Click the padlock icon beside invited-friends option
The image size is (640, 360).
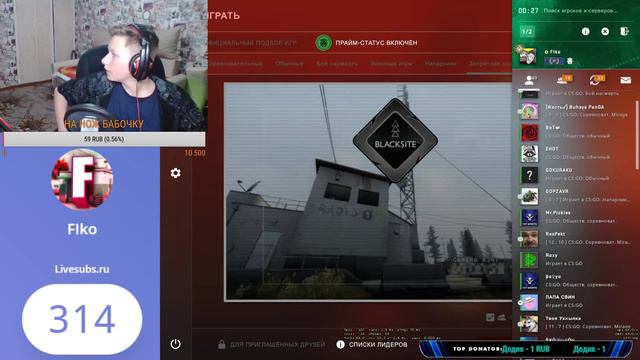click(222, 344)
